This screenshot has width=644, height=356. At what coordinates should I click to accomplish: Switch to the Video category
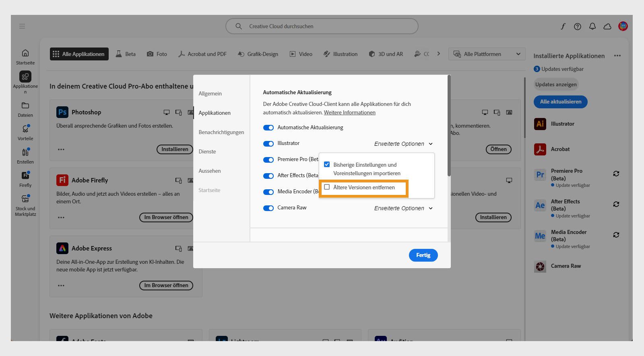[x=301, y=54]
